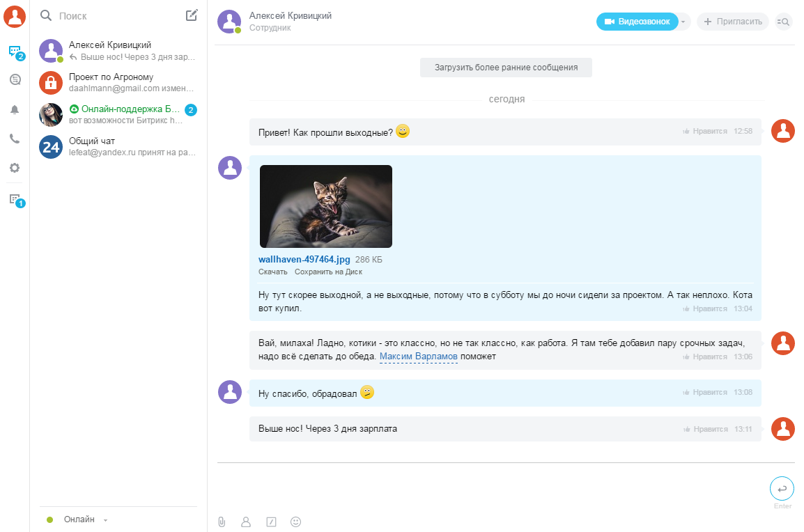Expand the Онлайн status dropdown
This screenshot has width=804, height=532.
point(105,520)
